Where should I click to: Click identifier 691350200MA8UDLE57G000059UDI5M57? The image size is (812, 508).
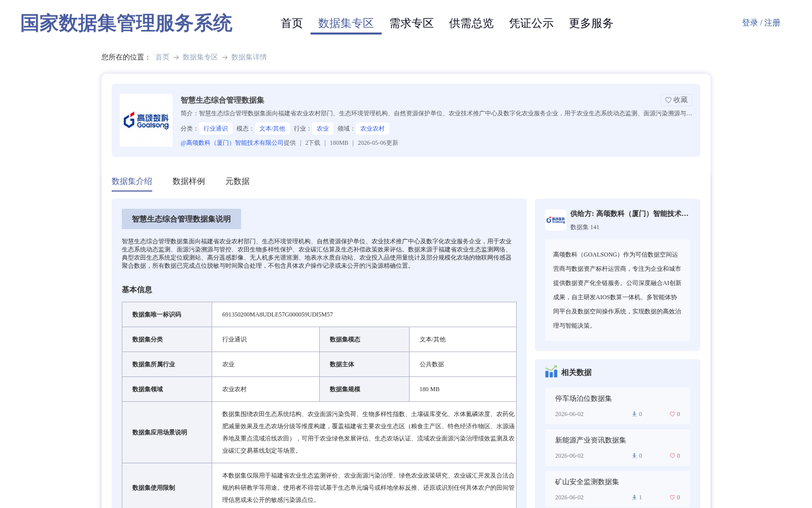point(278,314)
